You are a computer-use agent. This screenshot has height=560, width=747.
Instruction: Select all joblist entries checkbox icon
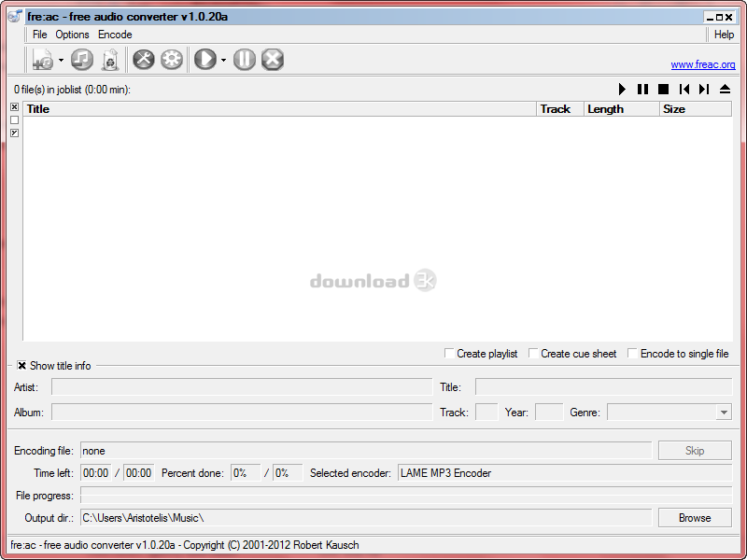tap(15, 107)
